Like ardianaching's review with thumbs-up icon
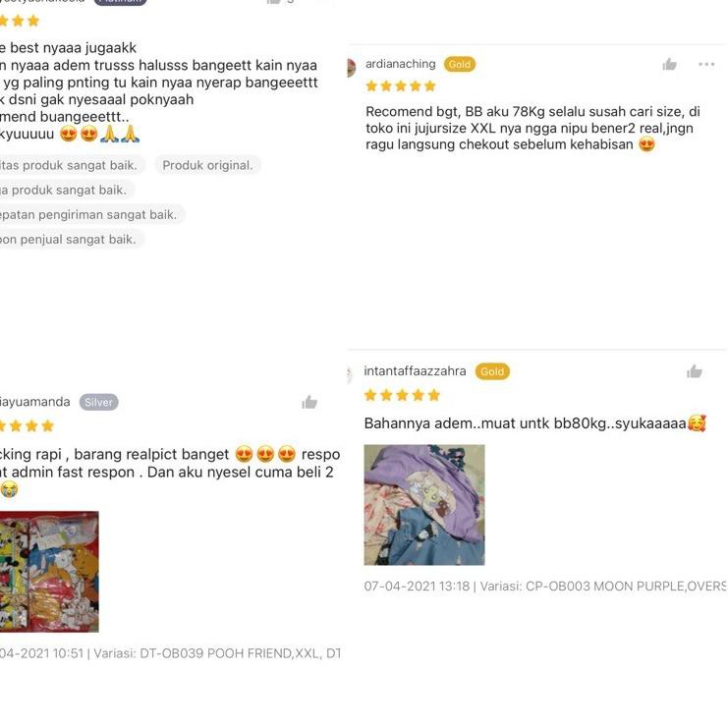Image resolution: width=728 pixels, height=728 pixels. coord(669,64)
